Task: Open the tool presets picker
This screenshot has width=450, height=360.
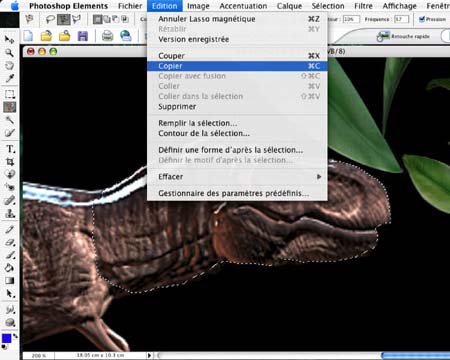Action: pos(30,20)
